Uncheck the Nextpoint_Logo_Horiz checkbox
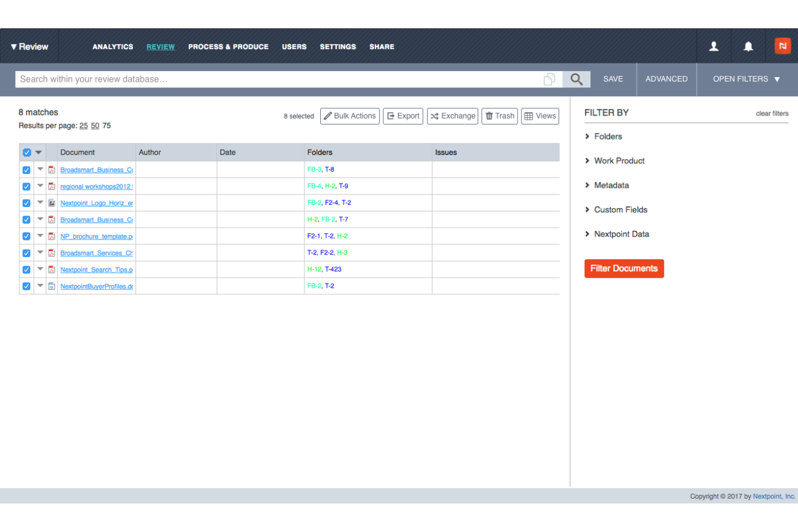Screen dimensions: 798x532 (x=26, y=203)
